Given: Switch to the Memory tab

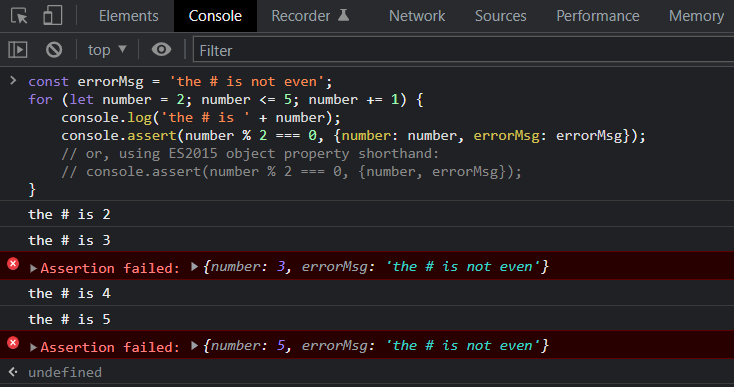Looking at the screenshot, I should click(x=696, y=16).
